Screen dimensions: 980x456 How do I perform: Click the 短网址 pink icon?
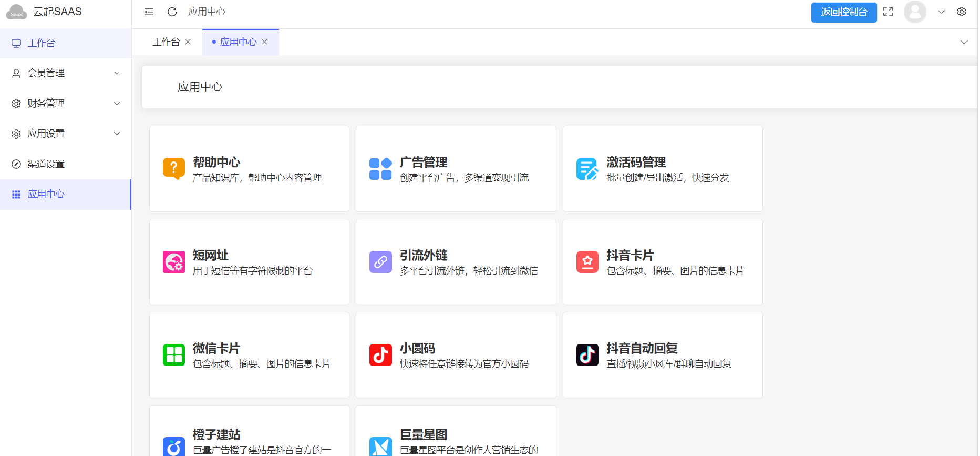click(174, 262)
